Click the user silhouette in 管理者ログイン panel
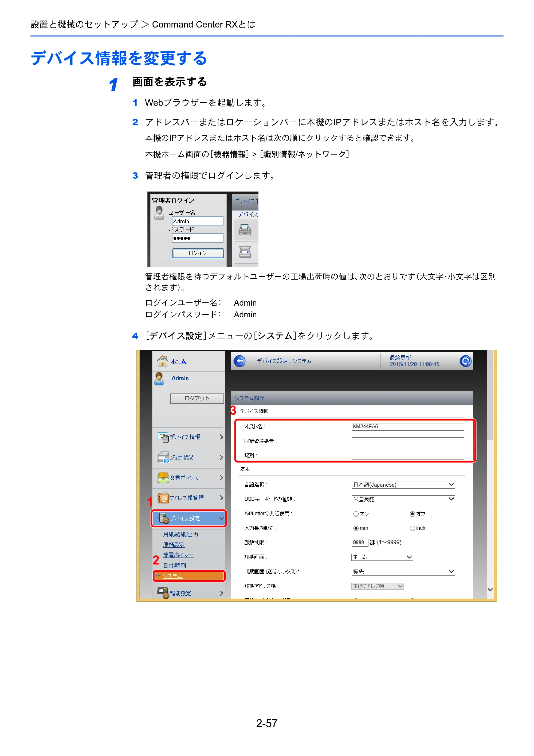The height and width of the screenshot is (756, 534). point(159,213)
